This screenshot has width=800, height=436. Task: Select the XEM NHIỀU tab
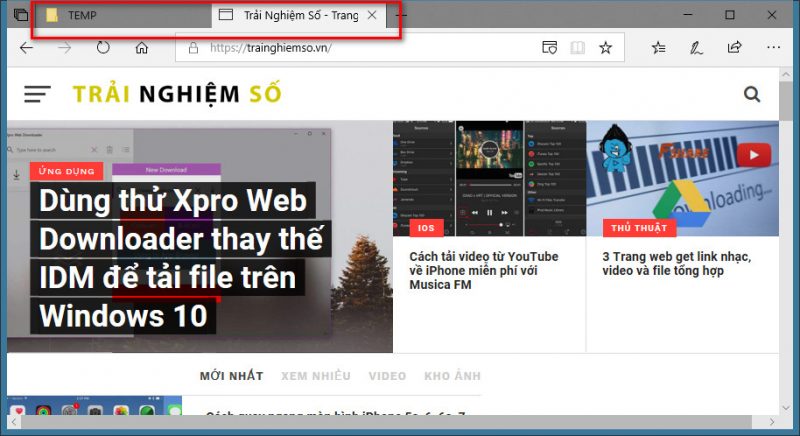pos(316,376)
